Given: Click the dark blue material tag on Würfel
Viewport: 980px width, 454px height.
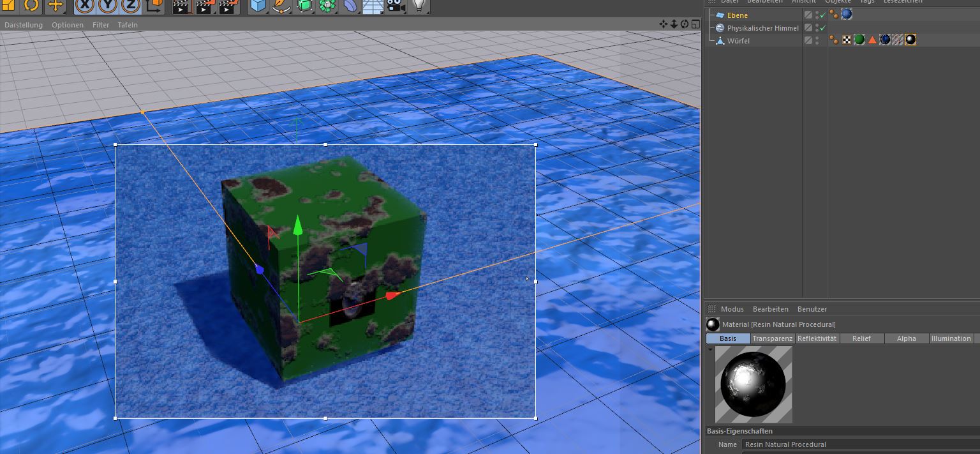Looking at the screenshot, I should pos(885,40).
